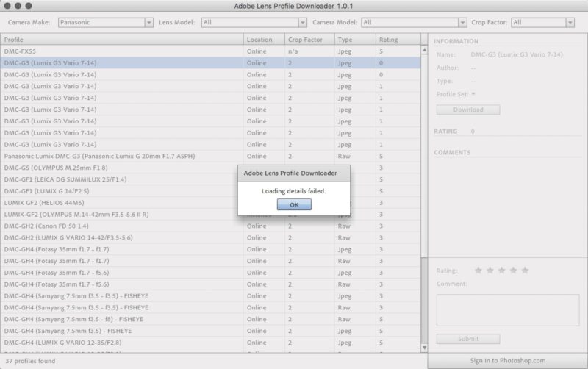588x369 pixels.
Task: Select DMC-GF1 (LUMIX G 14/F2.5) row
Action: tap(210, 191)
